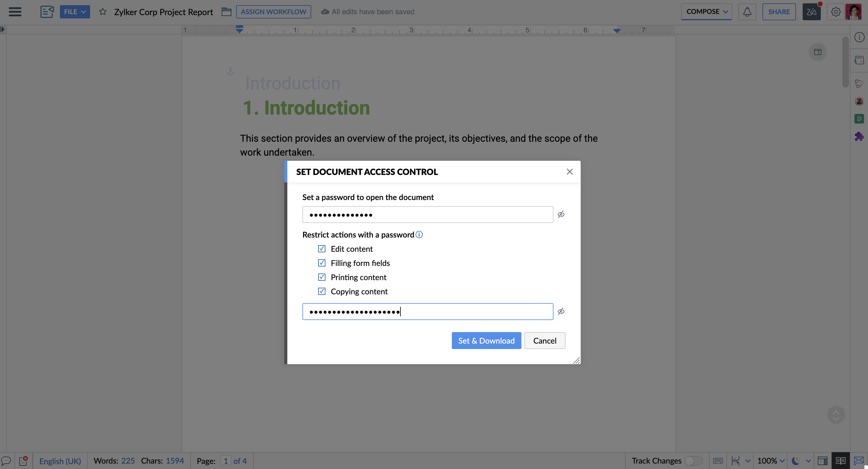
Task: Click the info icon beside Restrict actions
Action: [x=419, y=234]
